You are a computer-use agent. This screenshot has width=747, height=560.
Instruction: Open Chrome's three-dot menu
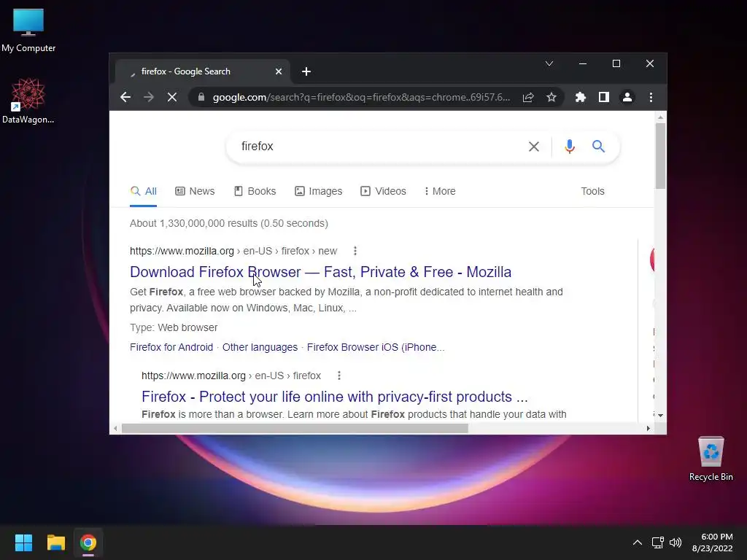651,97
